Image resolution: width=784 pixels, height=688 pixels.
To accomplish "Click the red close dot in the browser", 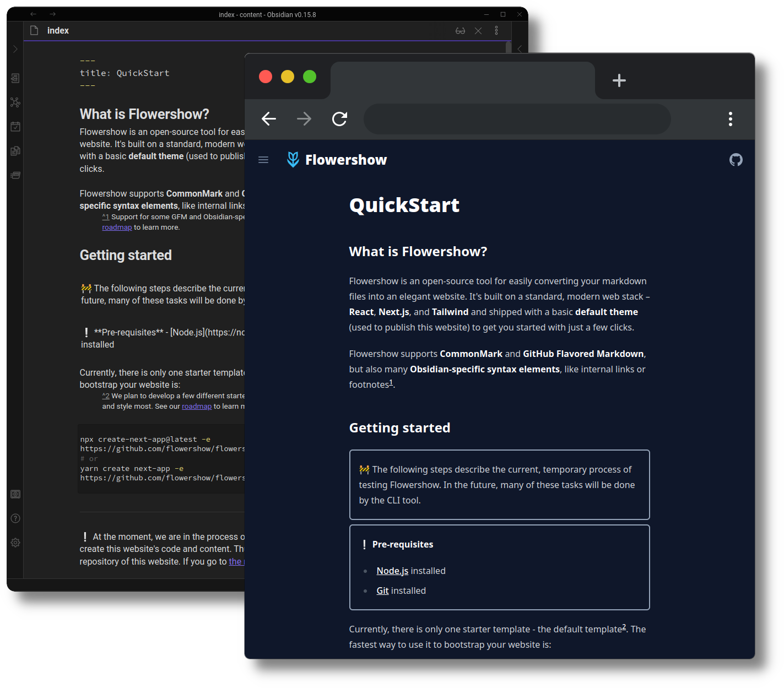I will pos(266,77).
